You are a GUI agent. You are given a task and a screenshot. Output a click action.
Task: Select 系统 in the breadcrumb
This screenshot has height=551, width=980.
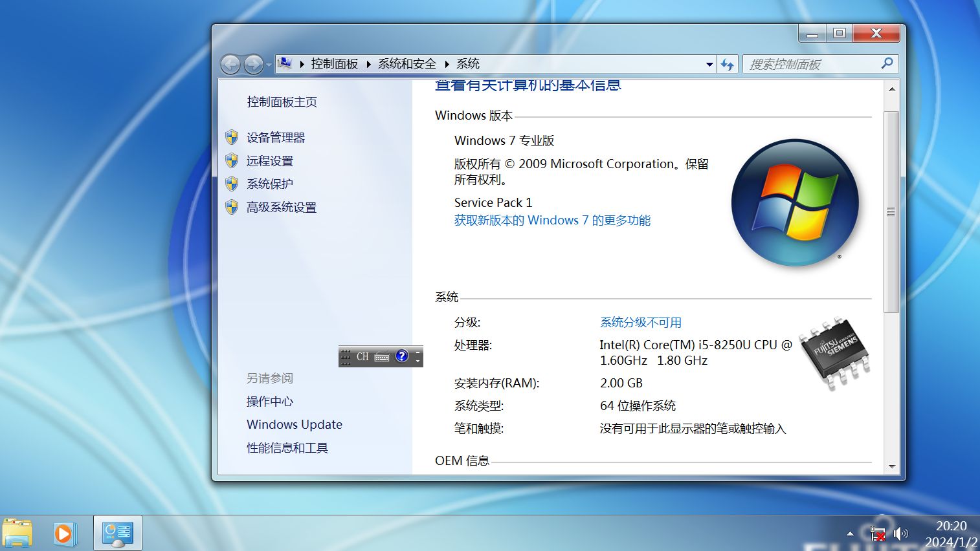(x=468, y=63)
